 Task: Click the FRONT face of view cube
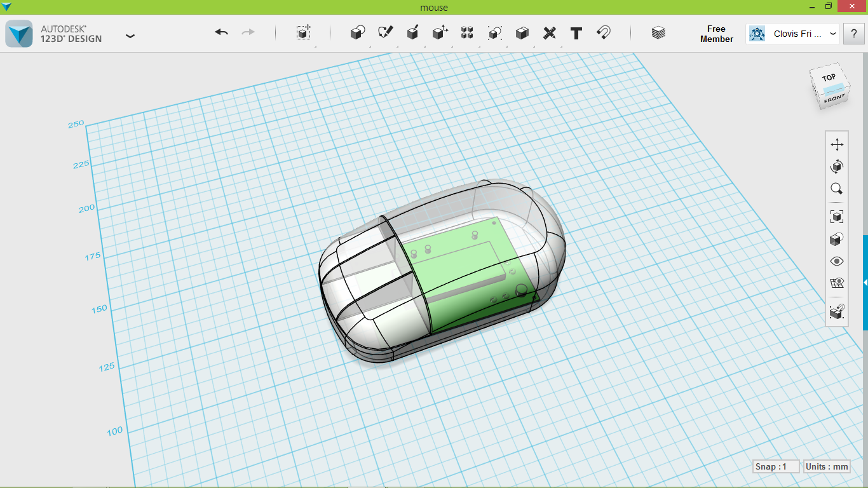[x=834, y=99]
